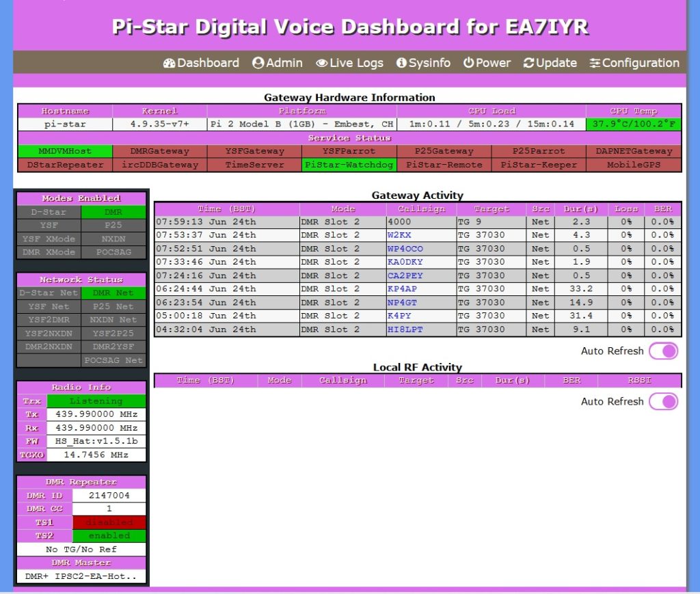Open callsign W2KX link
The width and height of the screenshot is (700, 594).
(399, 235)
